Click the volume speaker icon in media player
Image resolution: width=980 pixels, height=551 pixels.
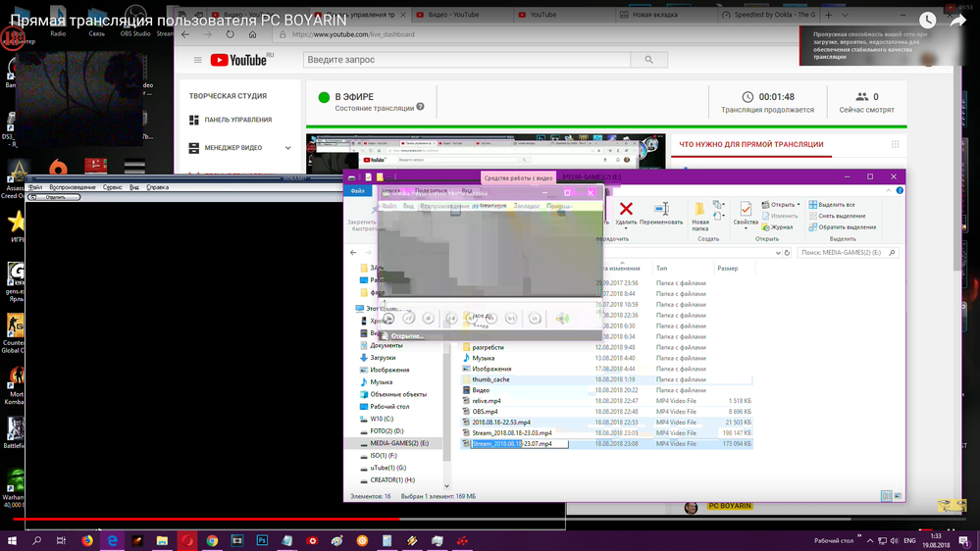[x=562, y=319]
